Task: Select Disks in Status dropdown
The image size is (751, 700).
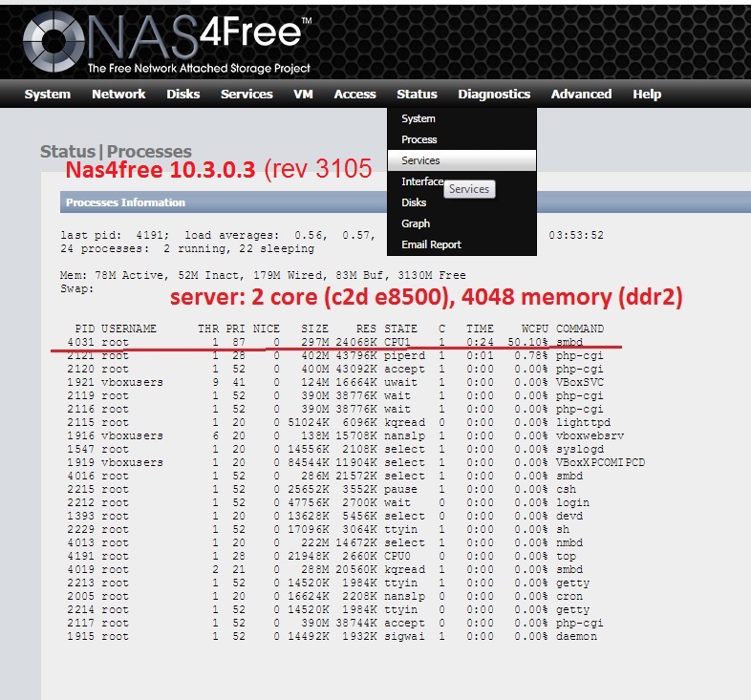Action: 461,202
